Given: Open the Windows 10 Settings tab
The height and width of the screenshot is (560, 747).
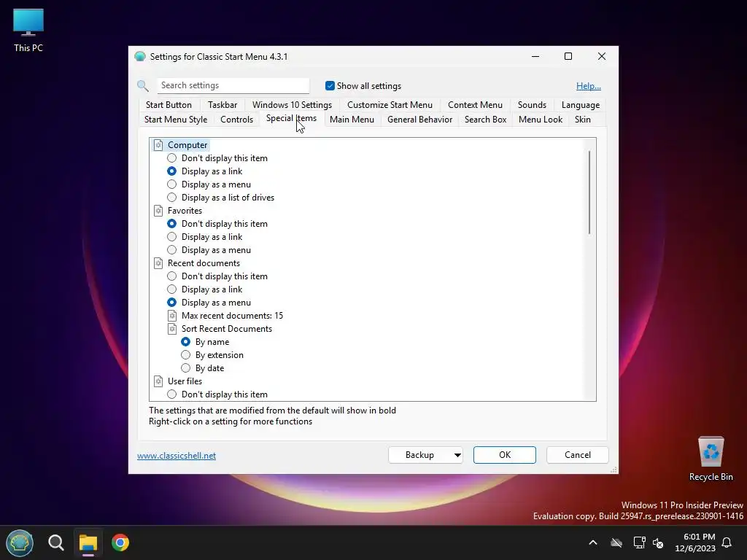Looking at the screenshot, I should (x=292, y=105).
